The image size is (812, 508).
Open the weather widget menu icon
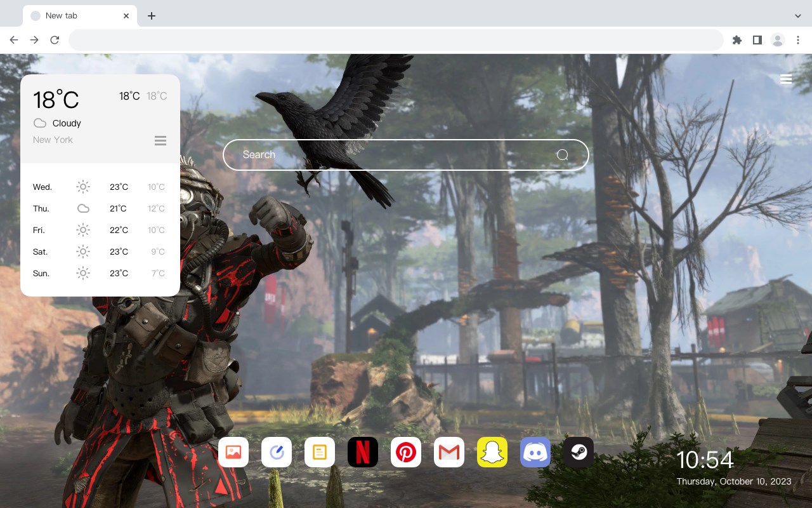point(160,140)
